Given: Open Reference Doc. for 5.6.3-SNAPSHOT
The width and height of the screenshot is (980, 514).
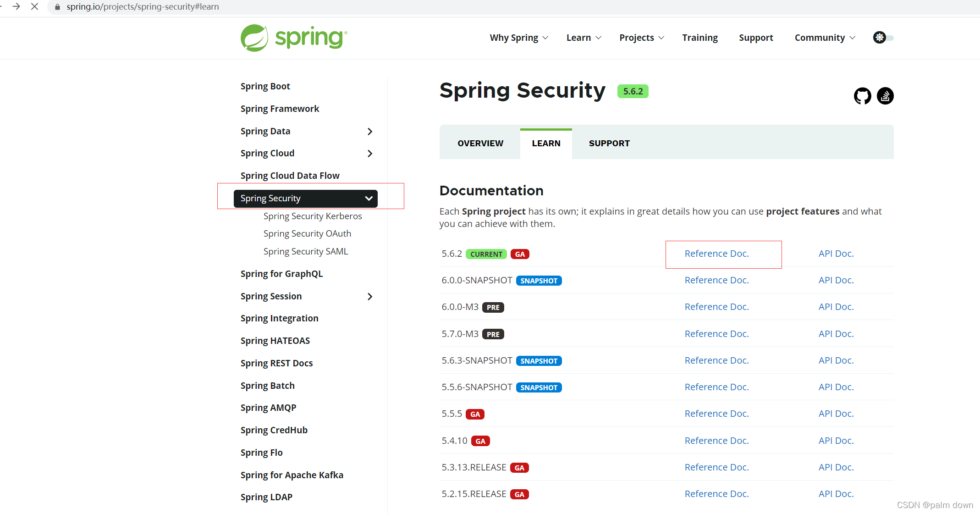Looking at the screenshot, I should (x=716, y=360).
